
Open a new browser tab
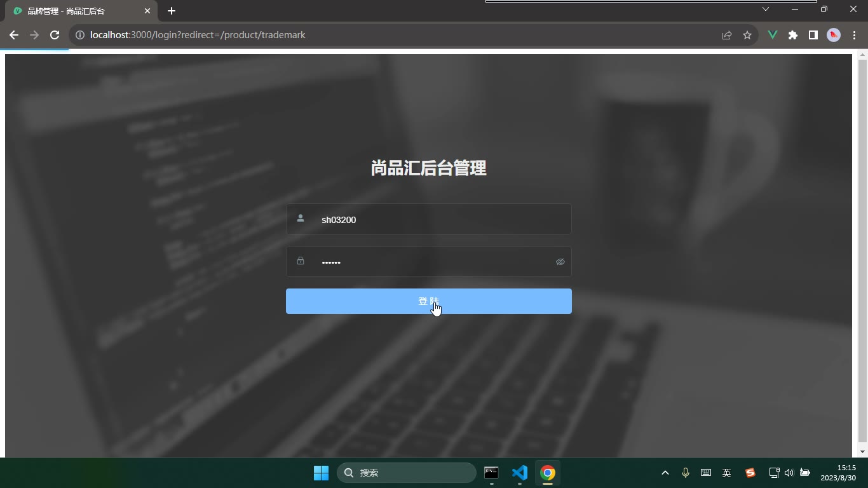pos(172,11)
